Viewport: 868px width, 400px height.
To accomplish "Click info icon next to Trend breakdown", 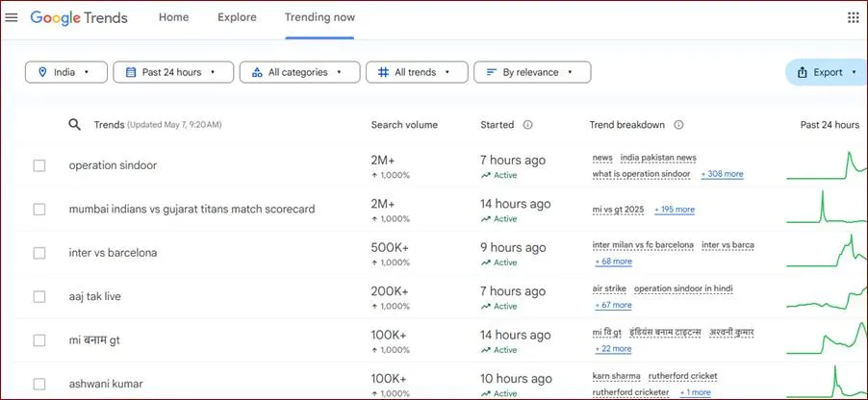I will point(678,125).
